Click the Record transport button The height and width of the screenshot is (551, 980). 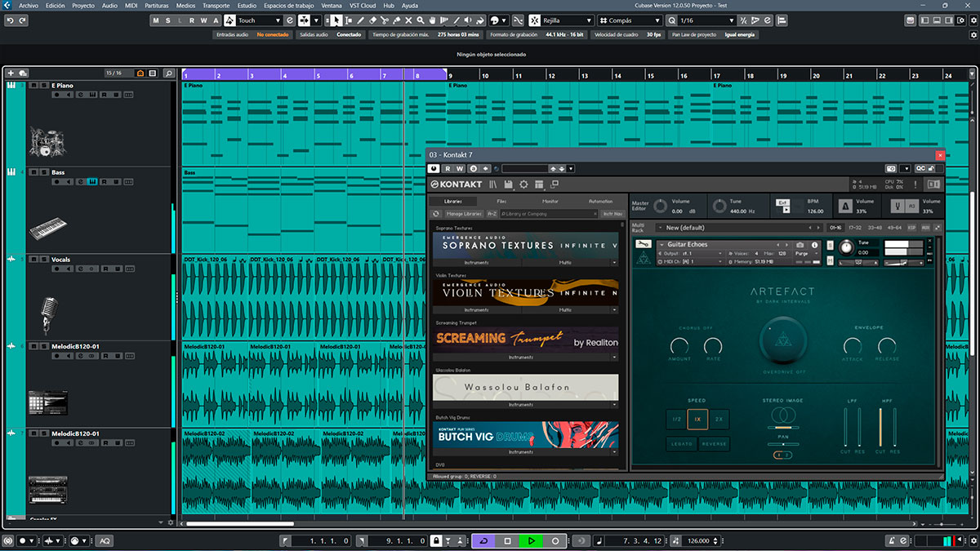click(x=555, y=540)
